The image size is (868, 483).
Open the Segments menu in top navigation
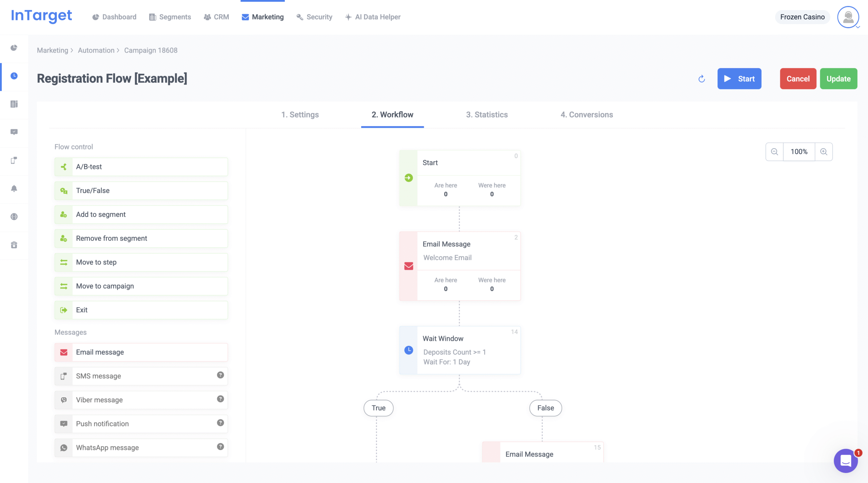pos(170,17)
